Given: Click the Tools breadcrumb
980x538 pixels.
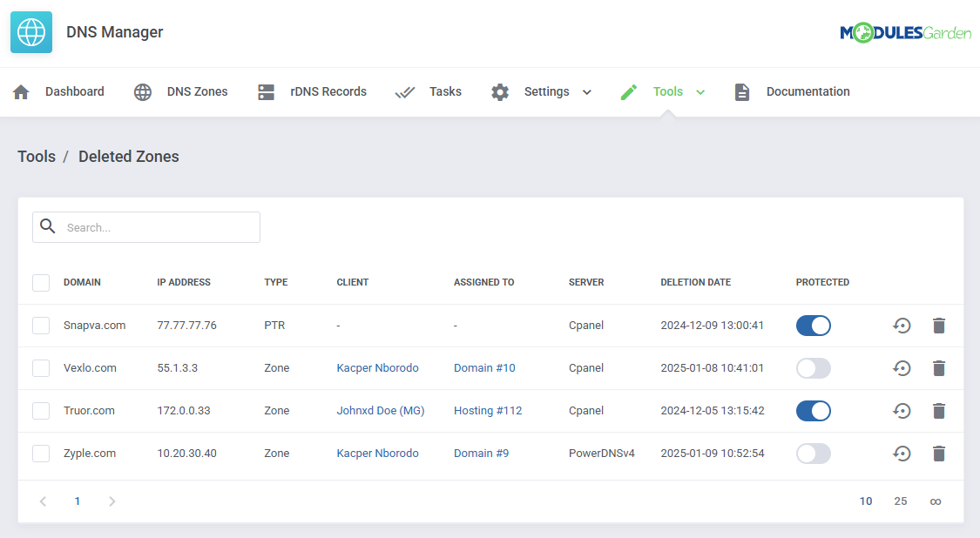Looking at the screenshot, I should (37, 156).
